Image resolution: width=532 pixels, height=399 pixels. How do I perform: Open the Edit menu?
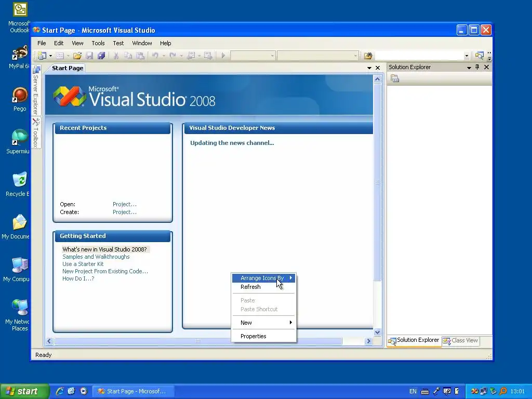pyautogui.click(x=59, y=43)
